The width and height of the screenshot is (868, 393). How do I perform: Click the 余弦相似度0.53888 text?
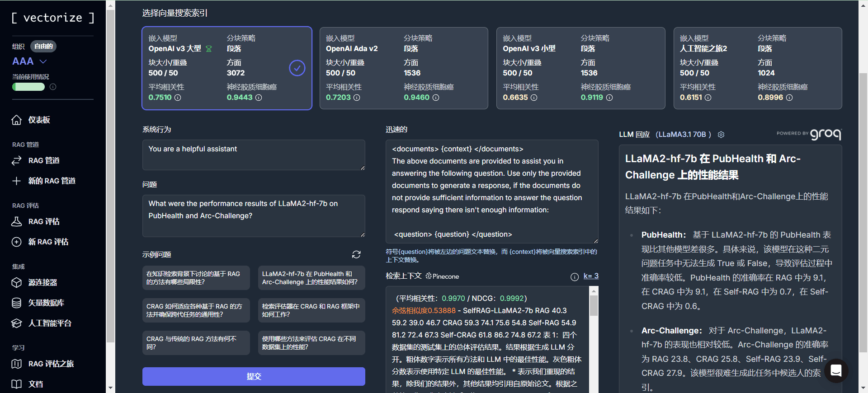(424, 311)
